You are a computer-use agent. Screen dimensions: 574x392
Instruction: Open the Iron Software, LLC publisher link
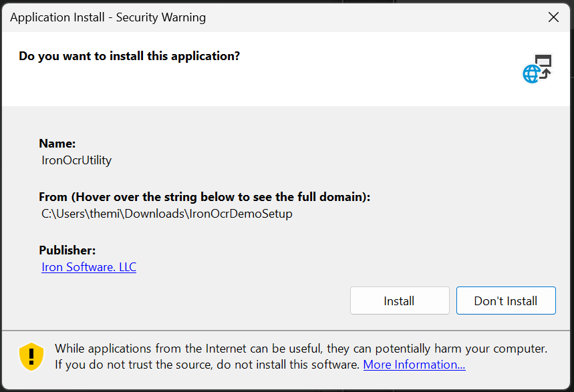89,267
